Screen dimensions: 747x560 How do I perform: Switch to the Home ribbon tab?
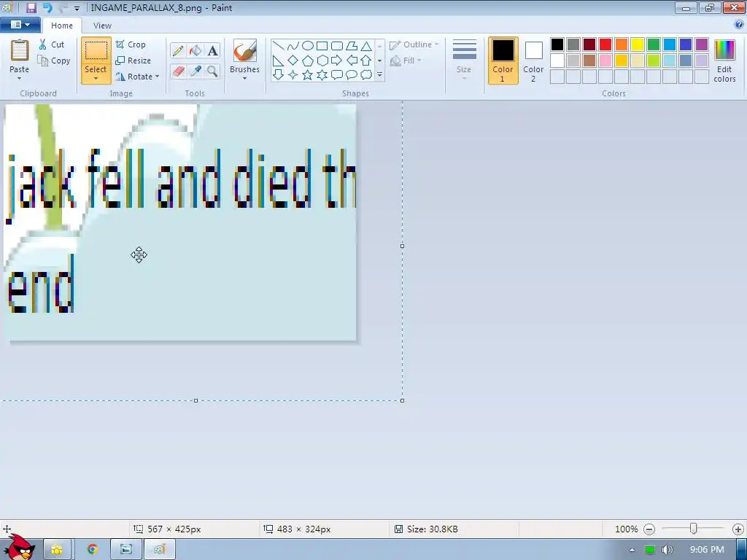click(62, 26)
